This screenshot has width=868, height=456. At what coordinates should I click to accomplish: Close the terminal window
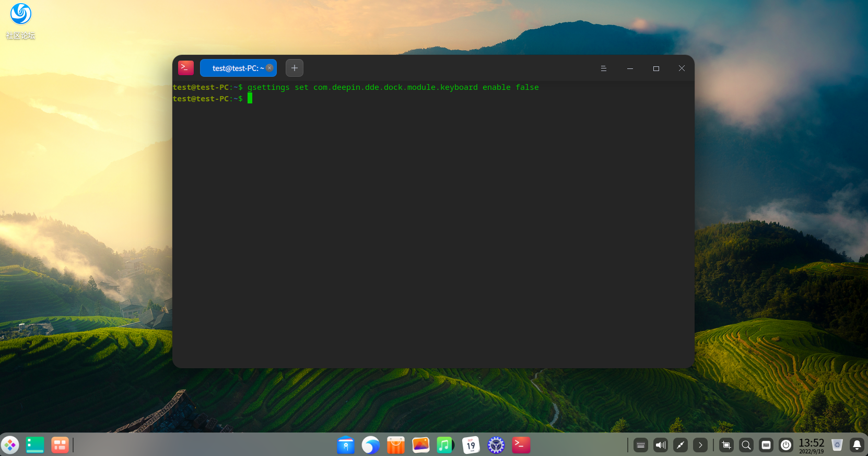[682, 68]
